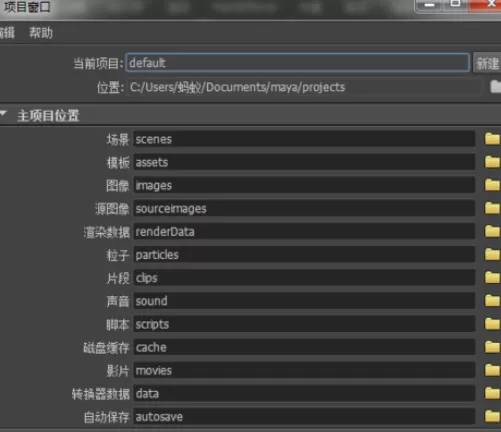Click the 场景 label text
501x432 pixels.
(x=118, y=139)
